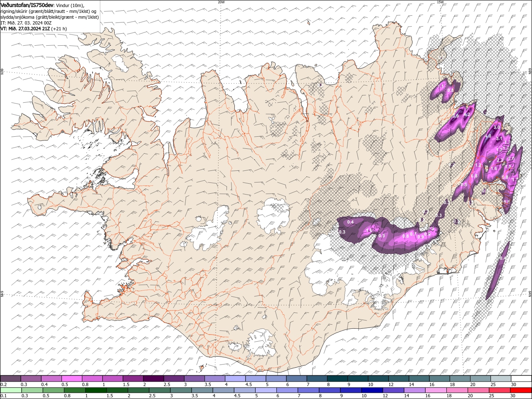Click the '15W' longitude label
The width and height of the screenshot is (532, 399).
pyautogui.click(x=440, y=2)
